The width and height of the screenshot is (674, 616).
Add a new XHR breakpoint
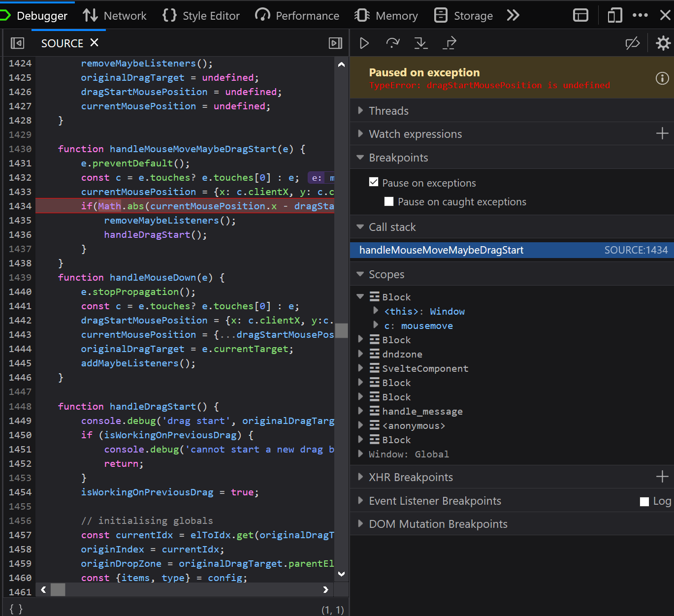click(x=662, y=477)
